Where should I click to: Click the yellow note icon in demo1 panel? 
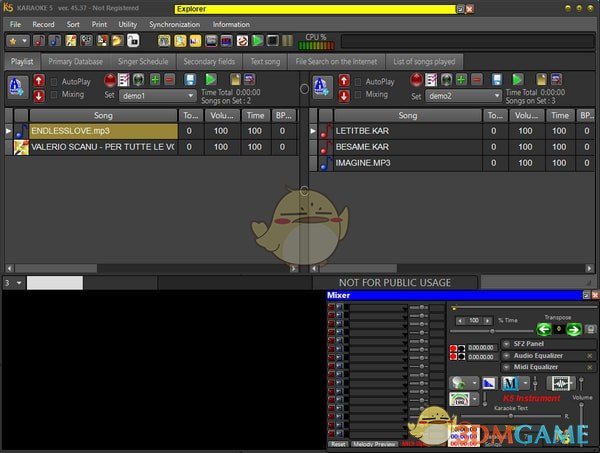click(235, 80)
